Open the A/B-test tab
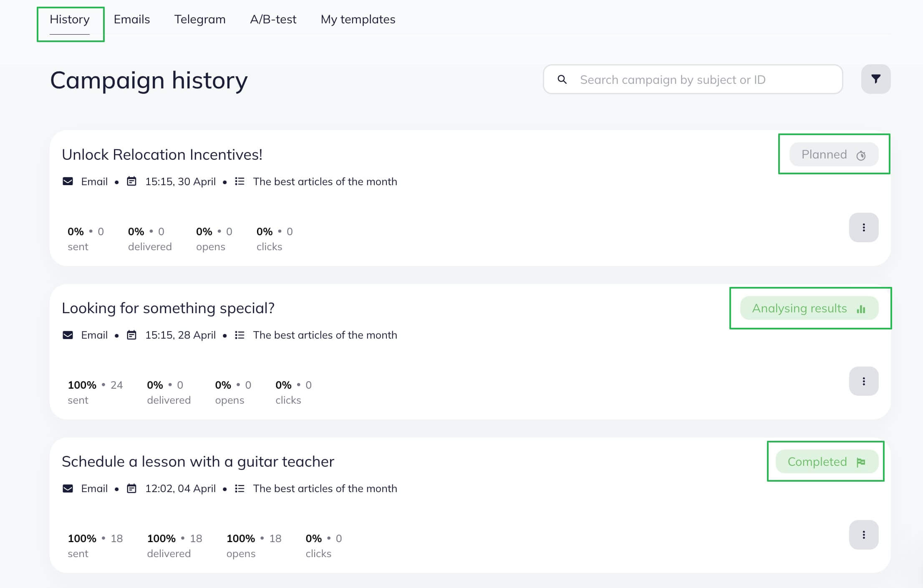The width and height of the screenshot is (923, 588). [273, 20]
